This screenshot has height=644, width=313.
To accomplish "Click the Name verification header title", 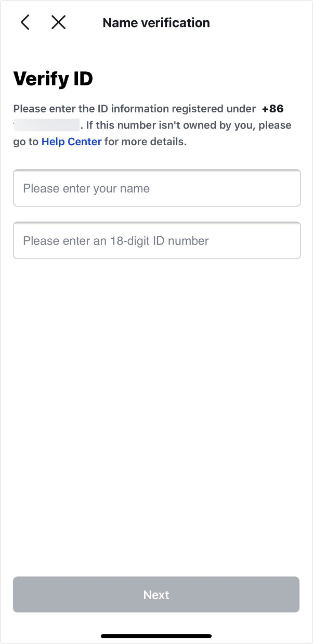I will pos(156,22).
